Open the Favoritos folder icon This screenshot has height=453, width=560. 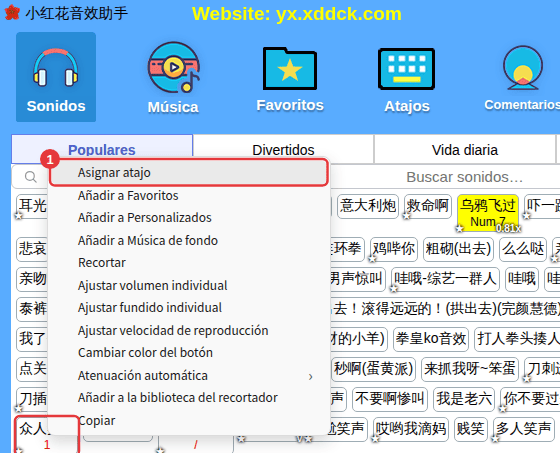point(290,68)
